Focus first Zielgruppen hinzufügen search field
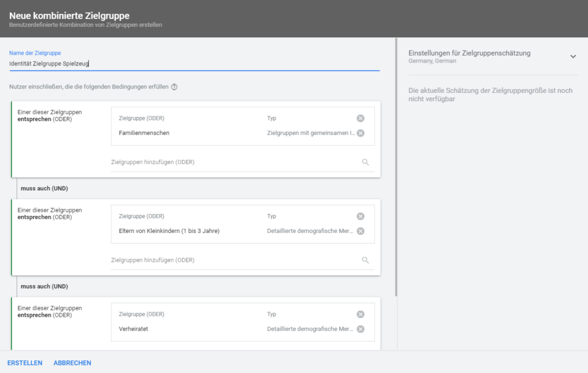 click(x=233, y=162)
